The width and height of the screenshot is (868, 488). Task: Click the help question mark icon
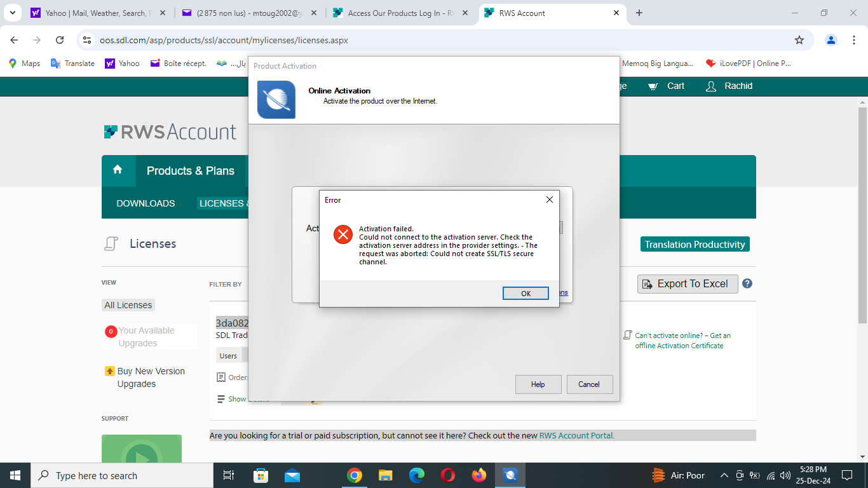(x=747, y=283)
